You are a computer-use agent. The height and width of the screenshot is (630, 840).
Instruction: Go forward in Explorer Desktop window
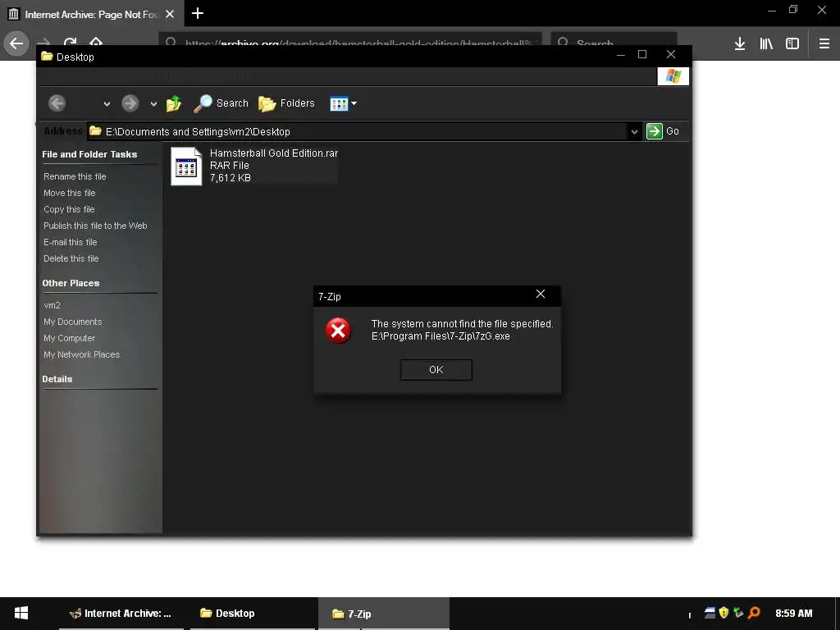[x=130, y=103]
